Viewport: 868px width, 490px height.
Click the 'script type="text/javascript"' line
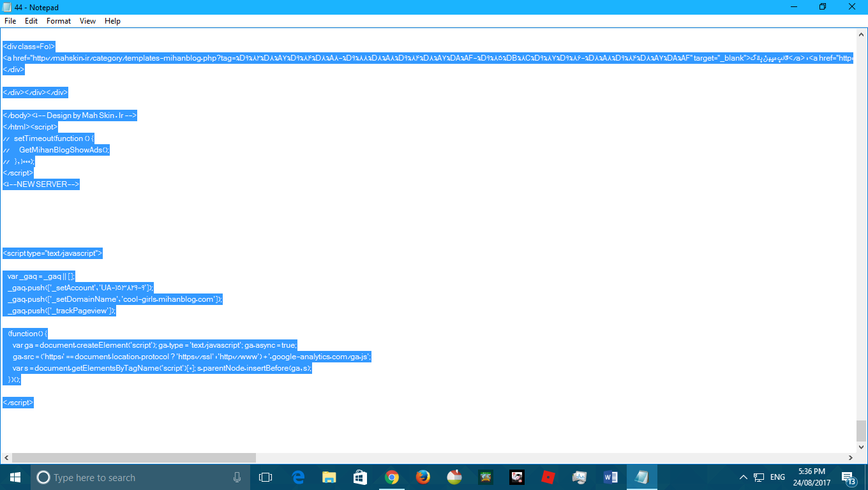pos(52,253)
